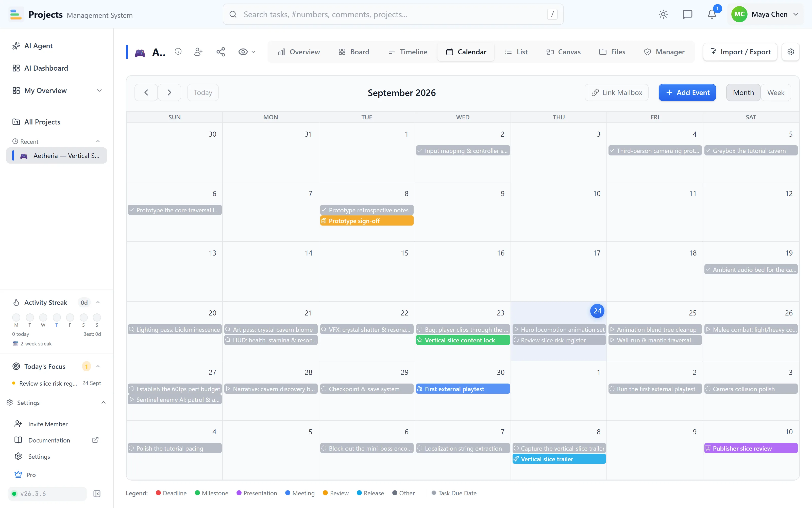
Task: Collapse the Recent projects list
Action: (x=98, y=141)
